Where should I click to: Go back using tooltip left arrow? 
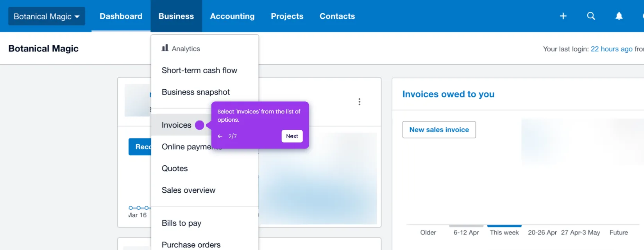tap(220, 136)
